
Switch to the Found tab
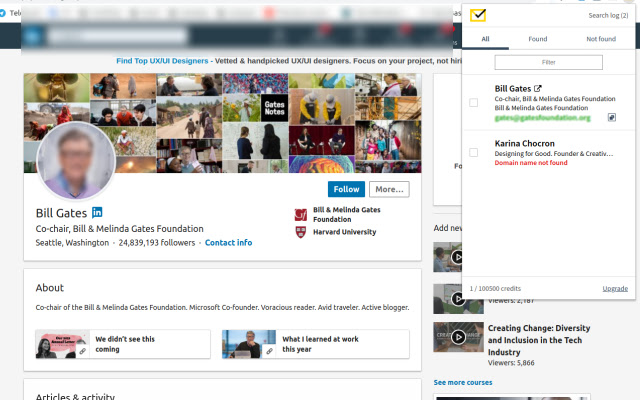coord(538,39)
